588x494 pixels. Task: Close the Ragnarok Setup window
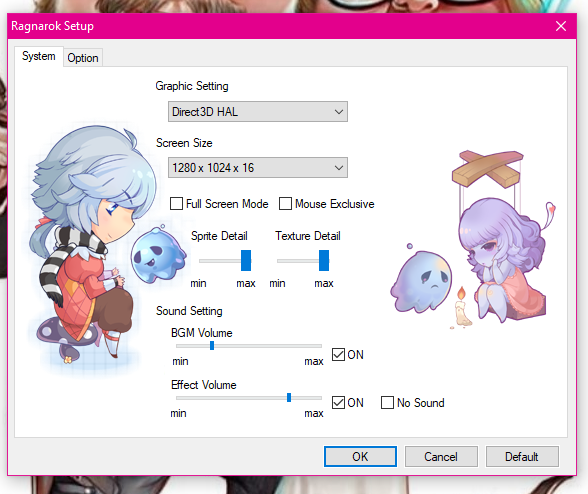pos(561,26)
